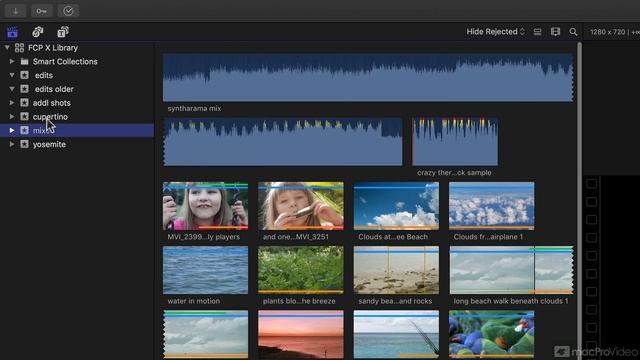Toggle filmstrip/list view icon

click(538, 32)
